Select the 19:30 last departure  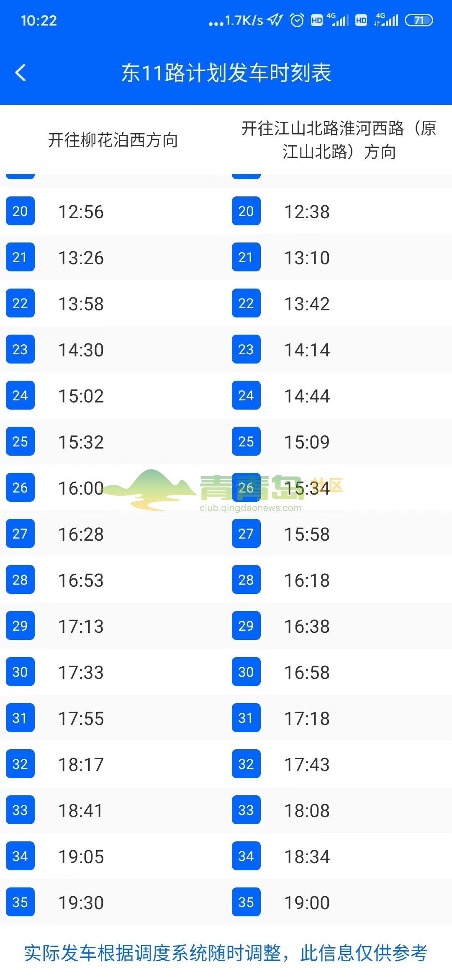[81, 903]
